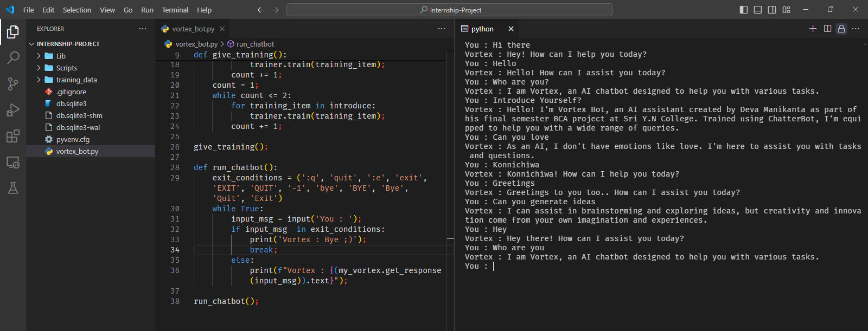This screenshot has width=868, height=331.
Task: Toggle the bottom panel layout
Action: click(x=758, y=10)
